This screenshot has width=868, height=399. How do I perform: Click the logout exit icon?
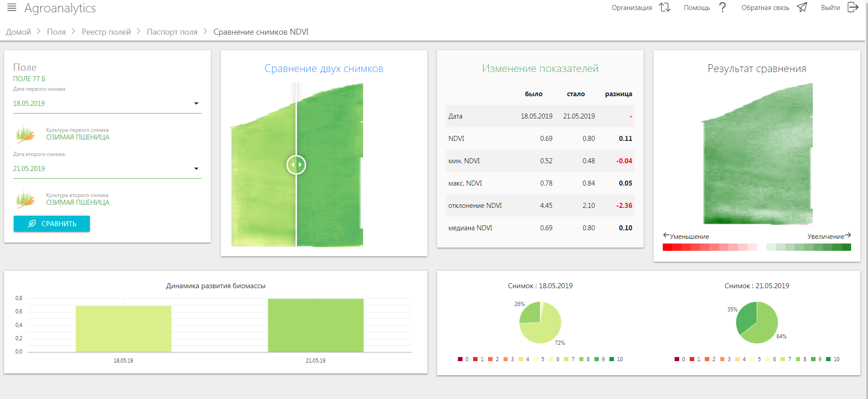click(852, 7)
